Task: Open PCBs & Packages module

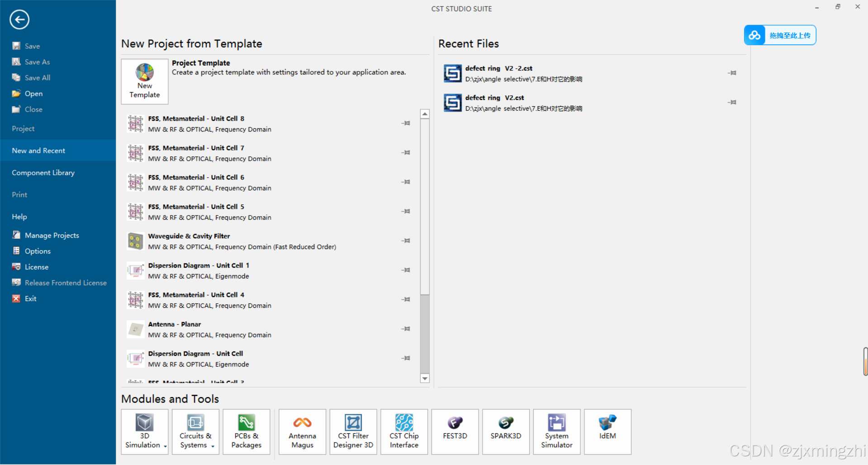Action: click(x=247, y=432)
